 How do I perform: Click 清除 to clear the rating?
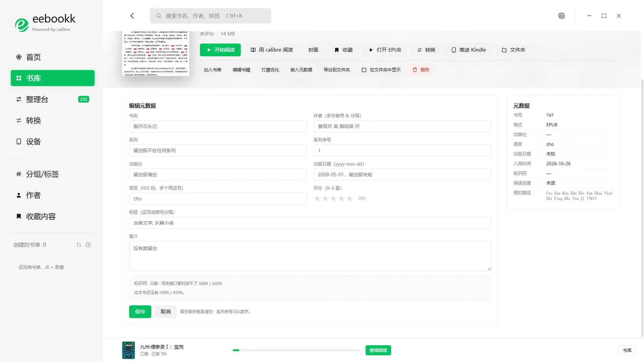click(x=362, y=198)
